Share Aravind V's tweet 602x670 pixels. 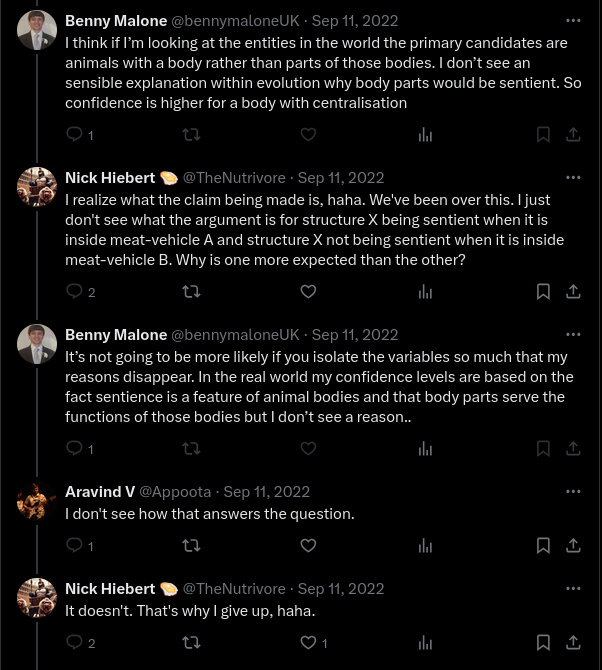pyautogui.click(x=573, y=545)
